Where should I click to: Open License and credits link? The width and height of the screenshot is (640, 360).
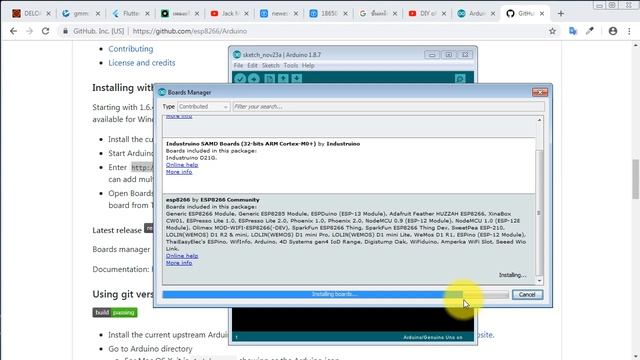(142, 63)
